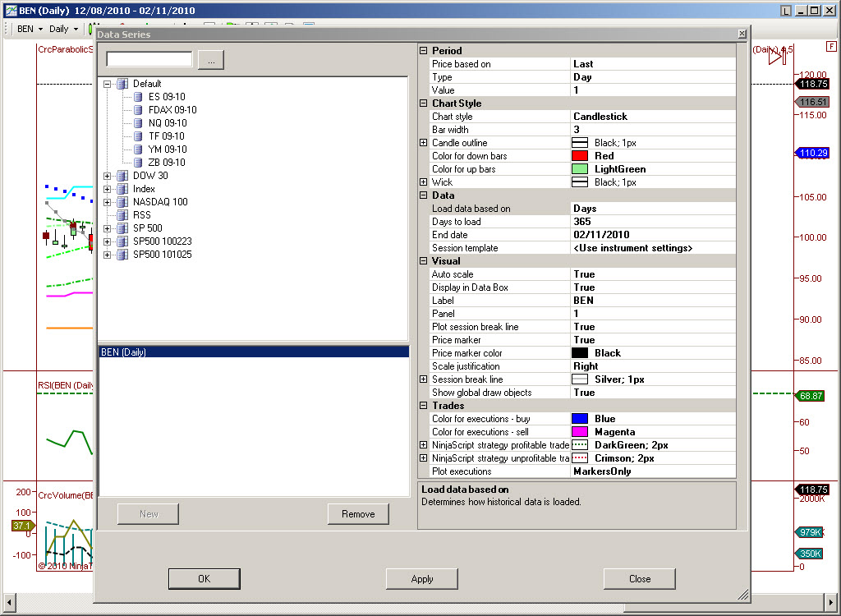
Task: Collapse the Chart Style property section
Action: [x=423, y=103]
